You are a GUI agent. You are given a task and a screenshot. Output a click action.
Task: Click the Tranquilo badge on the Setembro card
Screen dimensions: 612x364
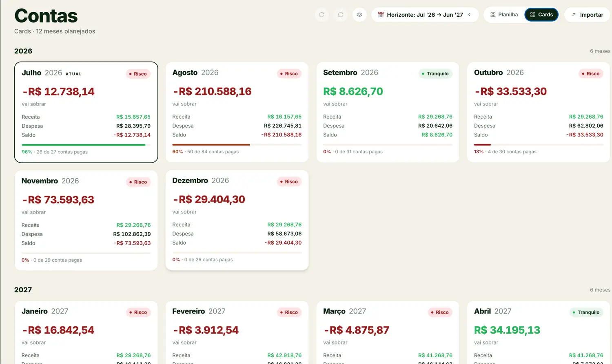[x=436, y=74]
